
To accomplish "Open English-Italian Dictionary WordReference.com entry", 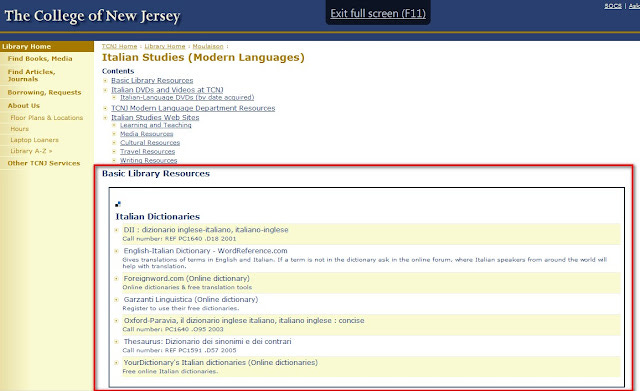I will pyautogui.click(x=205, y=251).
